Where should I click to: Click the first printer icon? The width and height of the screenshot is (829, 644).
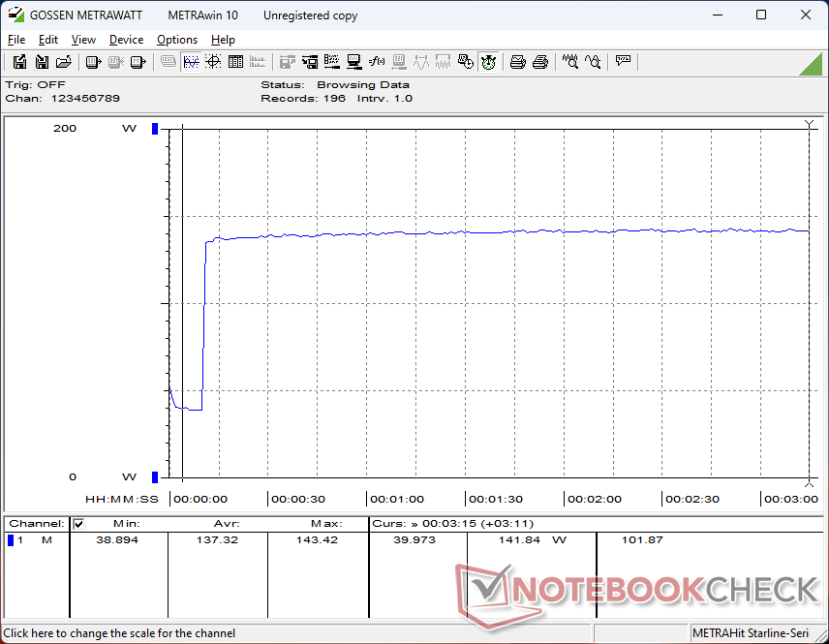click(517, 62)
